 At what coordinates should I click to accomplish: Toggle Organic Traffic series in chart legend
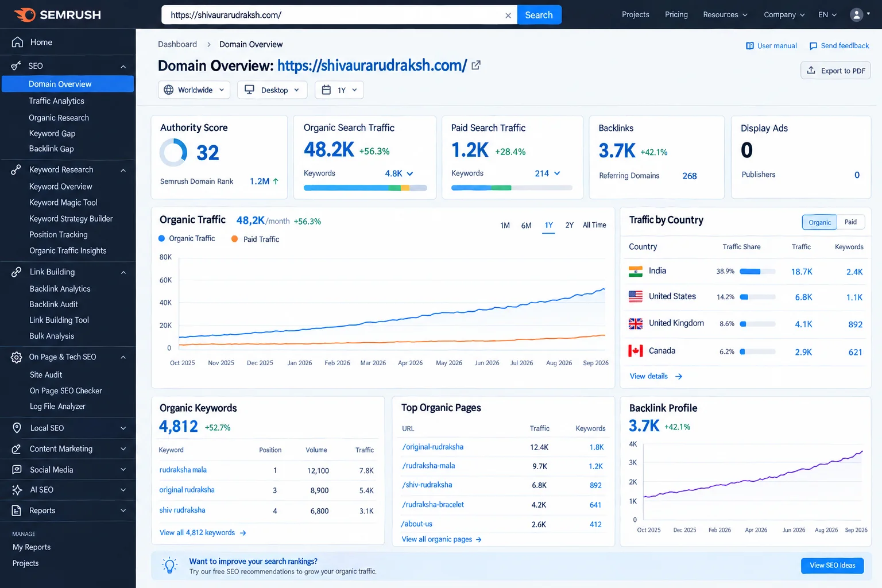(x=187, y=238)
